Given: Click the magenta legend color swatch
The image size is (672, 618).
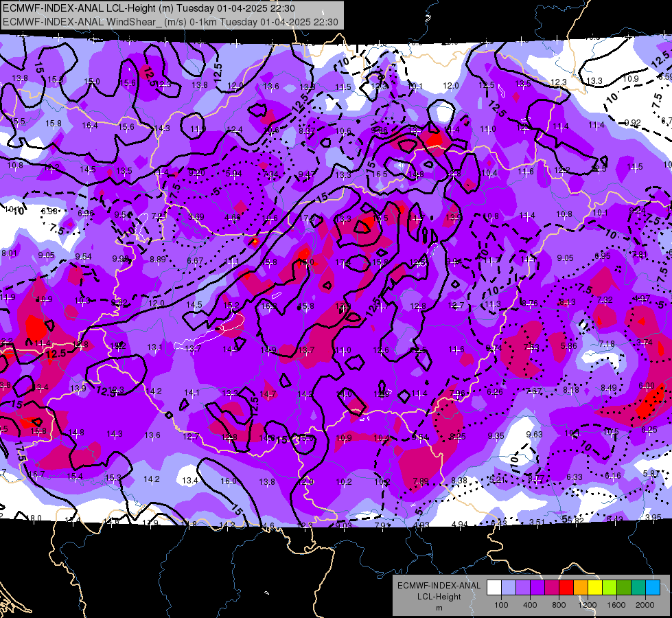Looking at the screenshot, I should (552, 588).
